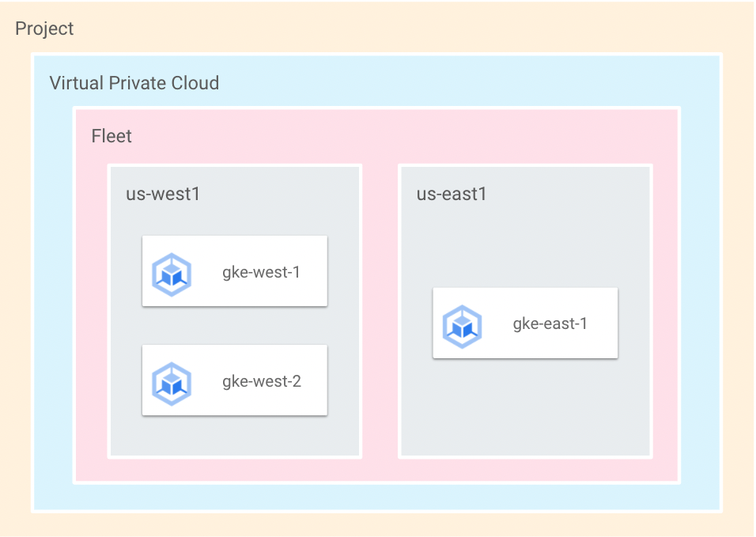Screen dimensions: 756x537
Task: Select the gke-west-1 cluster label
Action: (261, 272)
